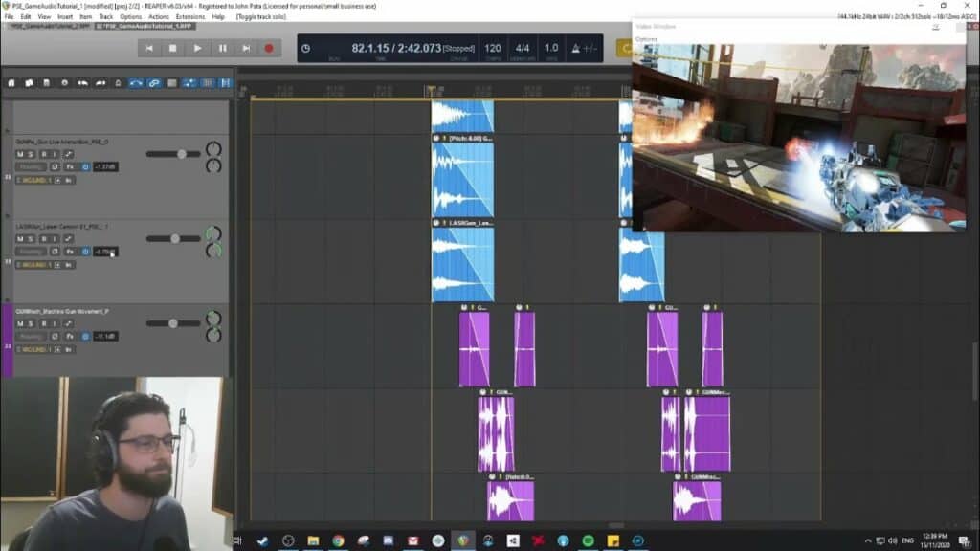The height and width of the screenshot is (551, 980).
Task: Save the project with the Save toolbar icon
Action: click(x=48, y=84)
